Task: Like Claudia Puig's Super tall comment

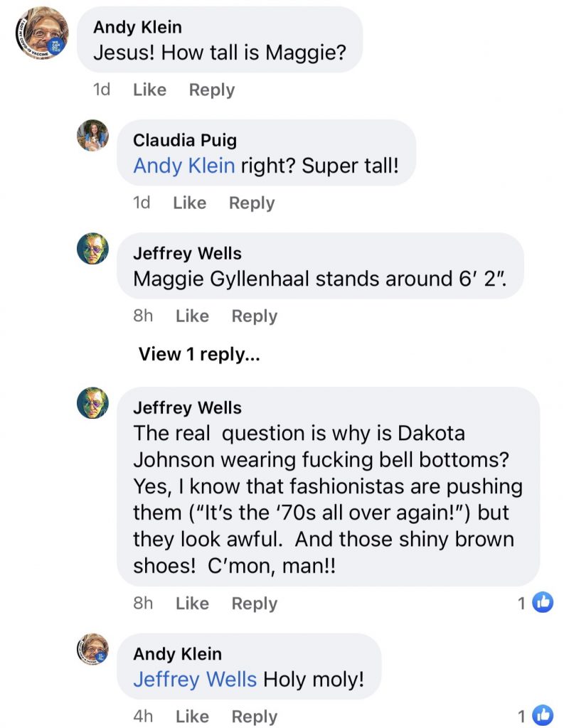Action: click(x=189, y=203)
